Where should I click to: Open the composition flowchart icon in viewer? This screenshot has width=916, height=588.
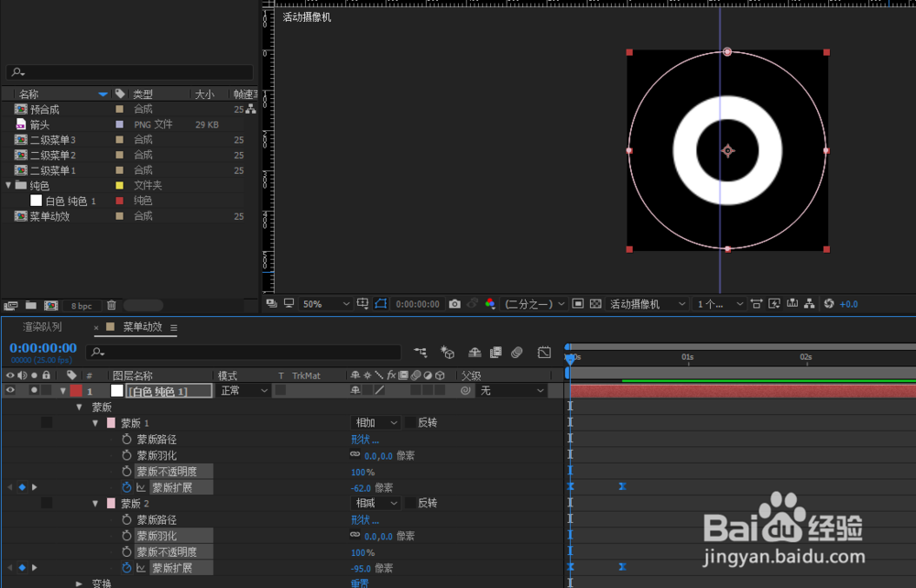809,304
